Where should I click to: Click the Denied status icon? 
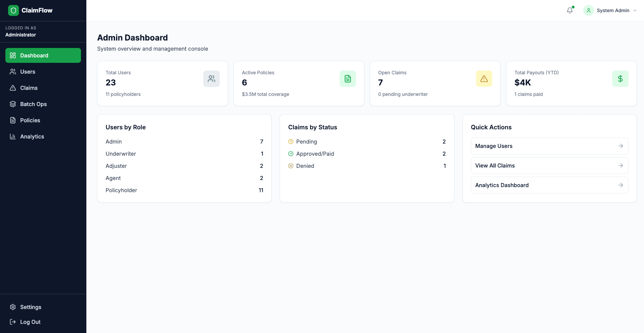(x=291, y=166)
